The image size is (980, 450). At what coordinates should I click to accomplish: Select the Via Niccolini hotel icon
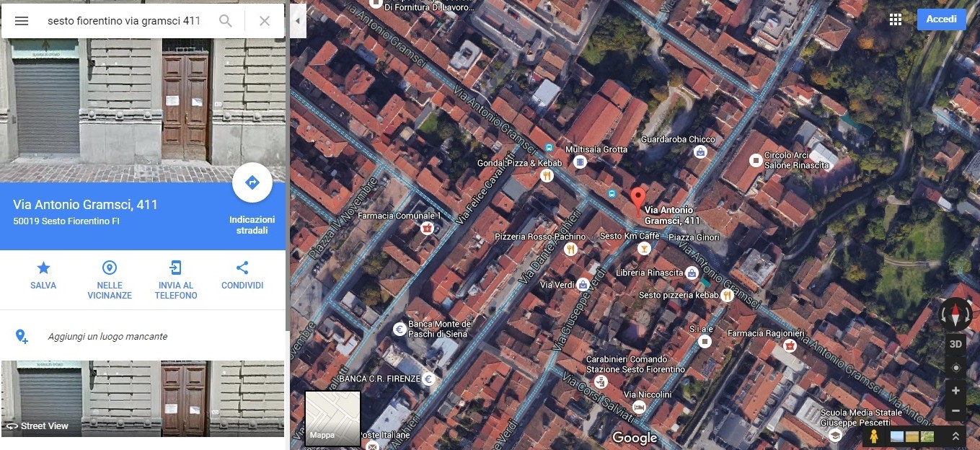[639, 407]
